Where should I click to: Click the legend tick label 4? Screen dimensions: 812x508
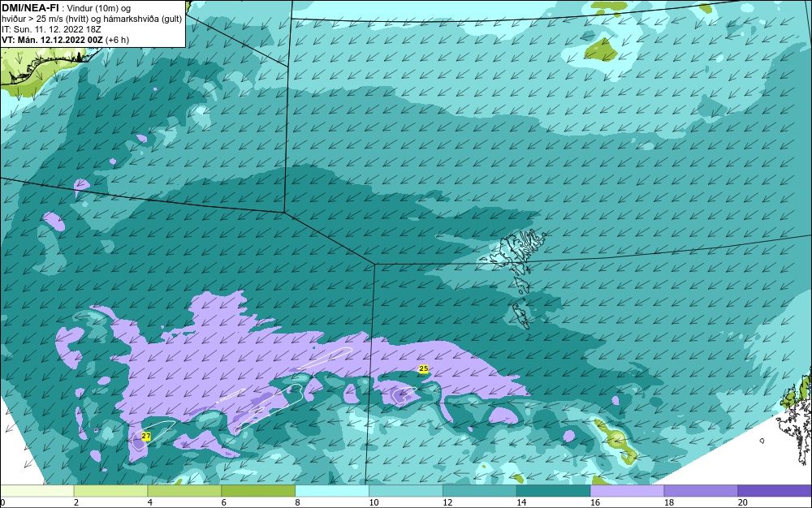pyautogui.click(x=149, y=503)
